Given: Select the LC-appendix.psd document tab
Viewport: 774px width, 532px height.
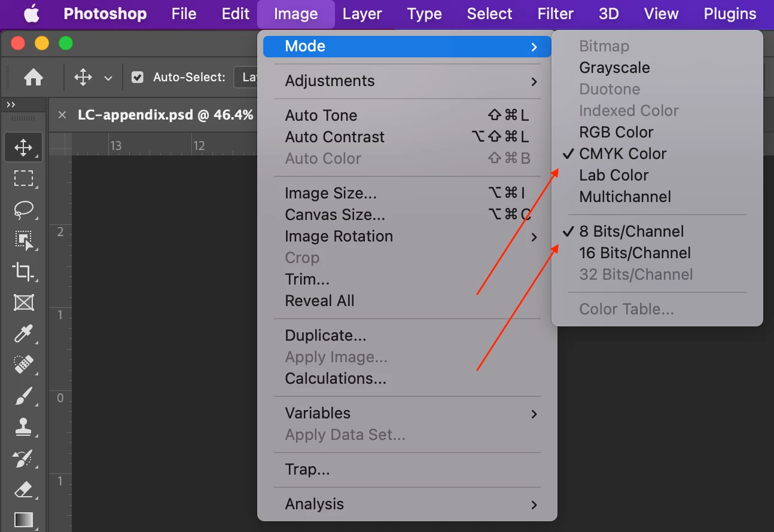Looking at the screenshot, I should click(x=166, y=115).
